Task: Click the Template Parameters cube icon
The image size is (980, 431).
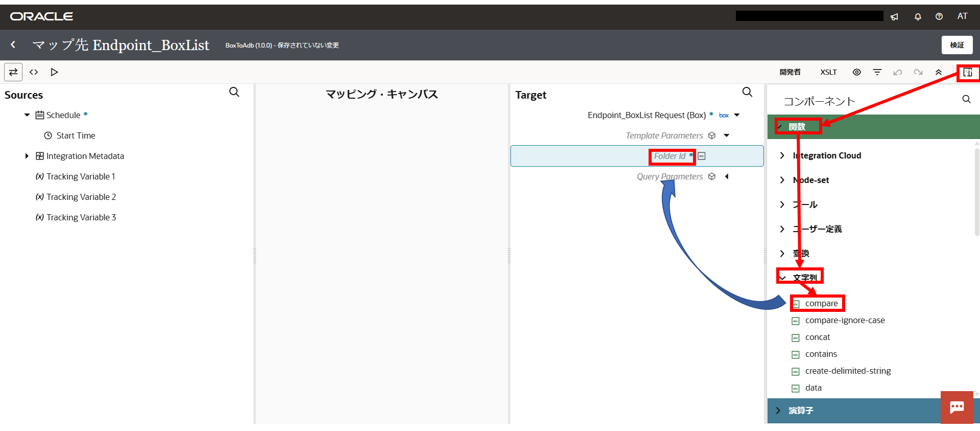Action: tap(712, 135)
